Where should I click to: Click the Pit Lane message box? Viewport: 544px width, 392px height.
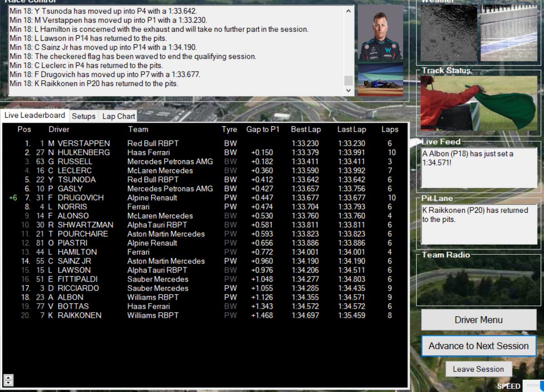click(x=479, y=224)
